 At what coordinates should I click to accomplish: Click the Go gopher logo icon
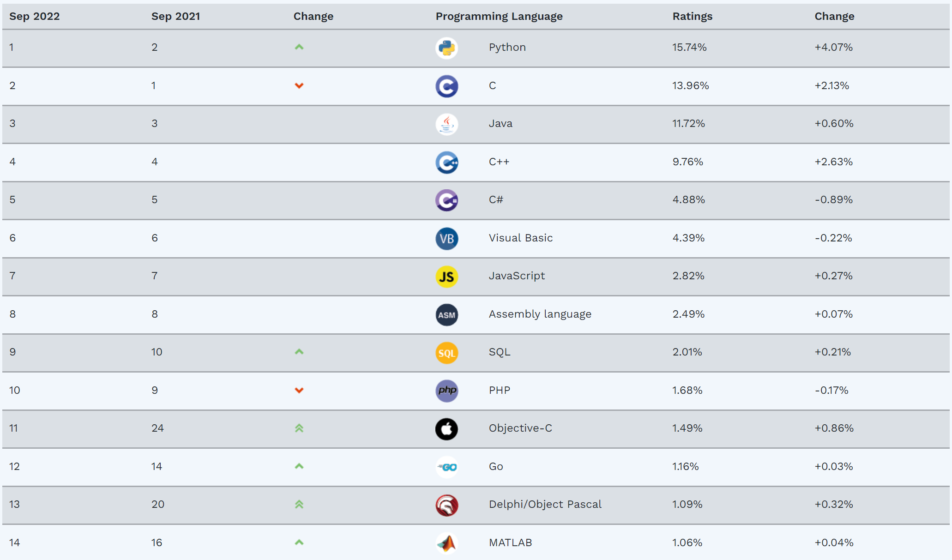click(446, 467)
